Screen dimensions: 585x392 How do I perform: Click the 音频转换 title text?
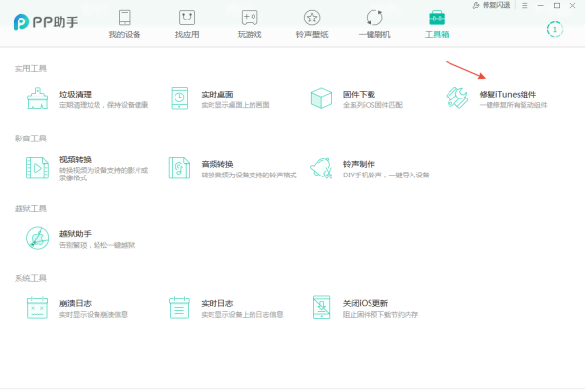pyautogui.click(x=217, y=164)
